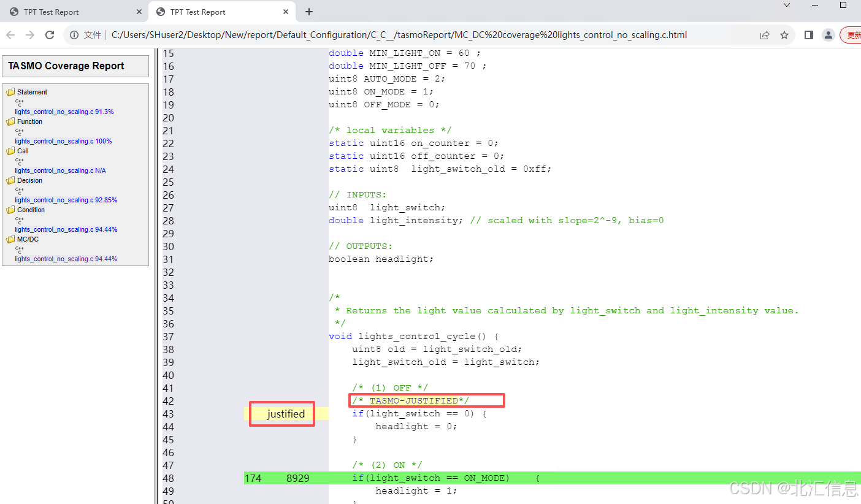Bookmark this page with star icon

(784, 35)
